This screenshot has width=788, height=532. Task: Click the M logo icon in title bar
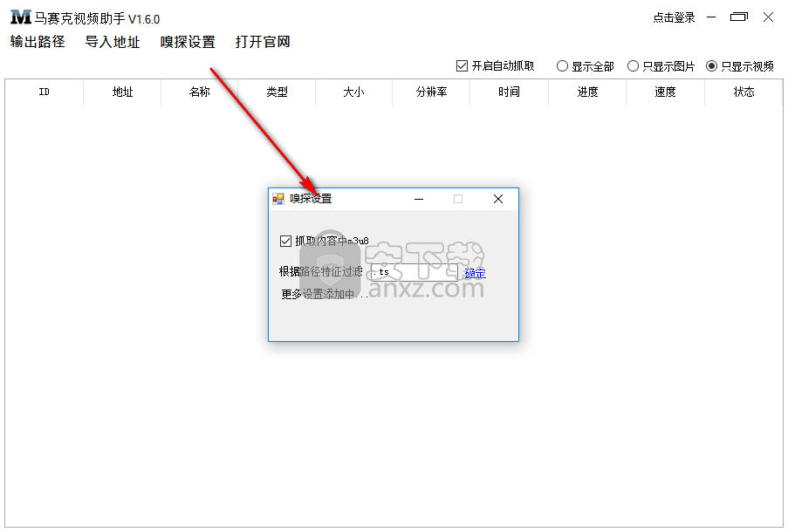point(20,17)
